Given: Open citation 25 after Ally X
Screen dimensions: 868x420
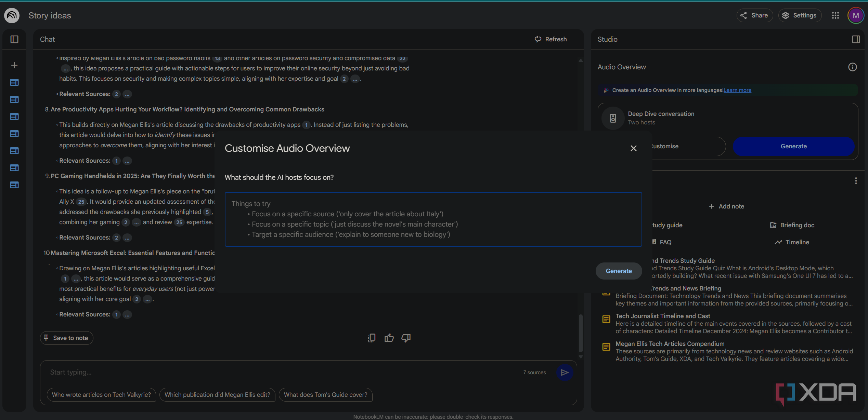Looking at the screenshot, I should pos(81,202).
